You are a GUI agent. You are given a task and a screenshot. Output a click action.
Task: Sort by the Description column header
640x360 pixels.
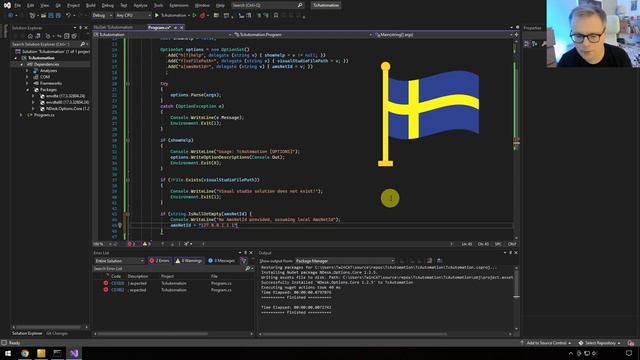click(138, 276)
